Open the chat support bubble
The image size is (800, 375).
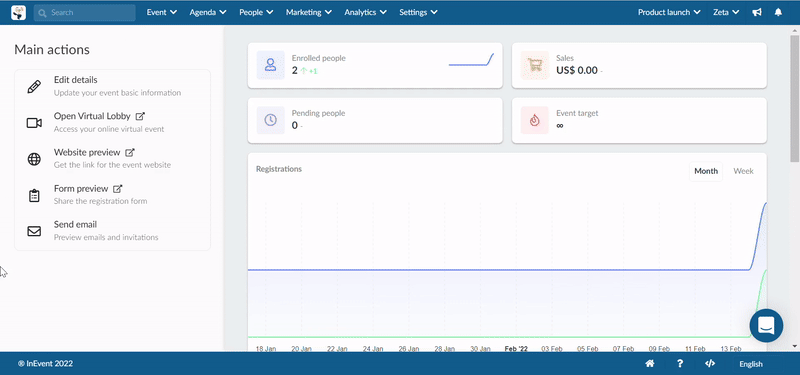click(x=766, y=326)
